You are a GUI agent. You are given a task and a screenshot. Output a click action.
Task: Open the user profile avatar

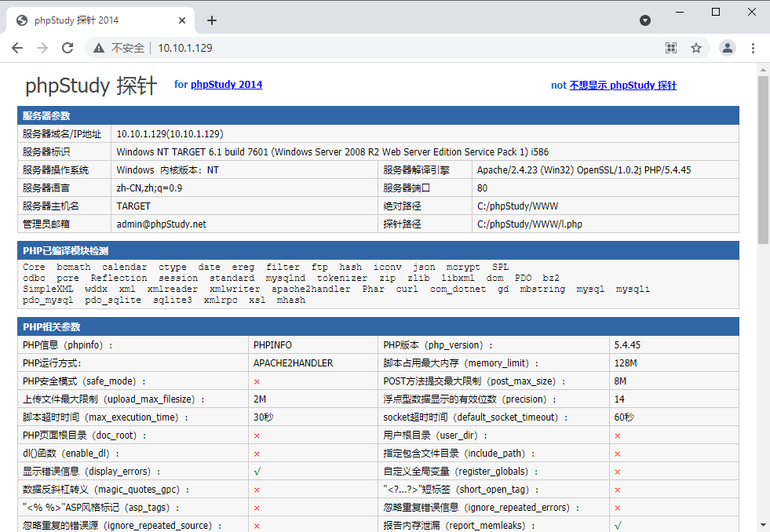pyautogui.click(x=728, y=48)
